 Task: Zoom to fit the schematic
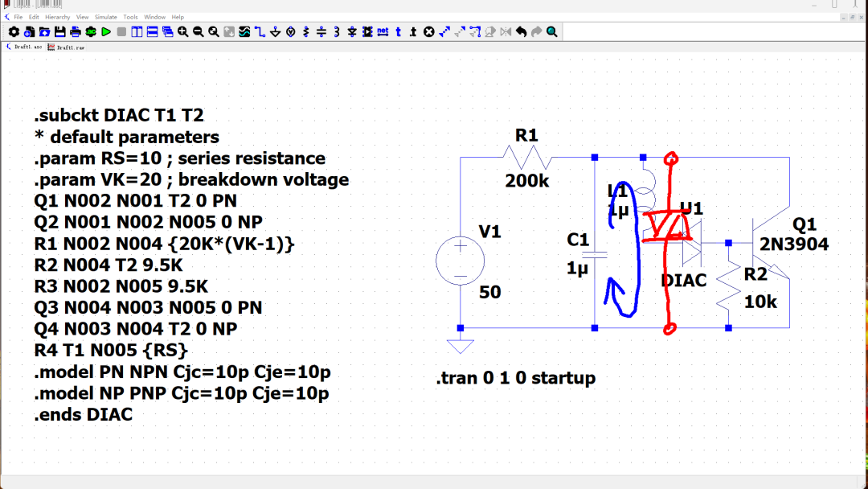click(x=214, y=32)
